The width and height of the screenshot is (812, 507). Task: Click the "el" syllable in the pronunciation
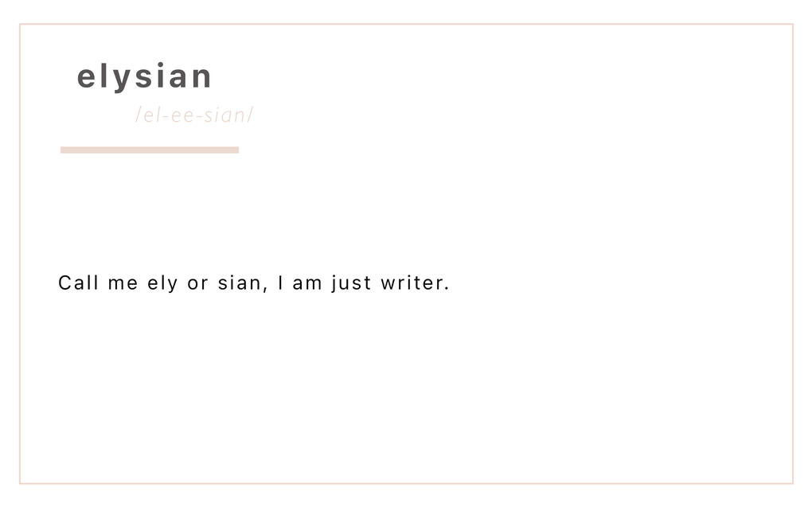(x=150, y=115)
